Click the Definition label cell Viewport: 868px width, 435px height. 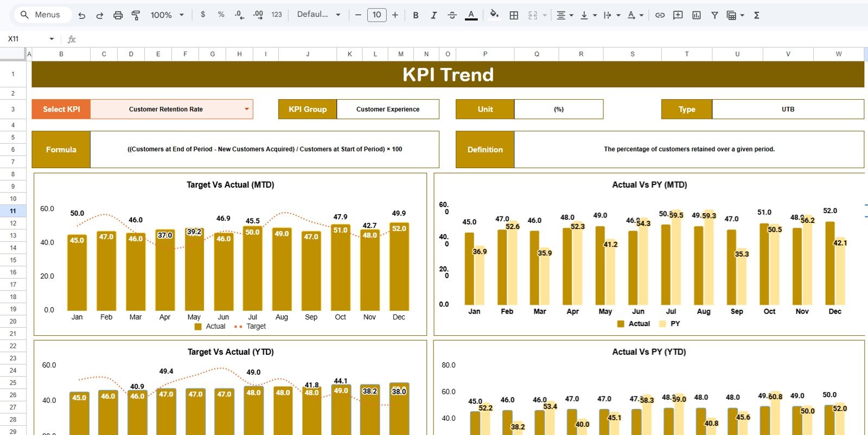(x=485, y=149)
